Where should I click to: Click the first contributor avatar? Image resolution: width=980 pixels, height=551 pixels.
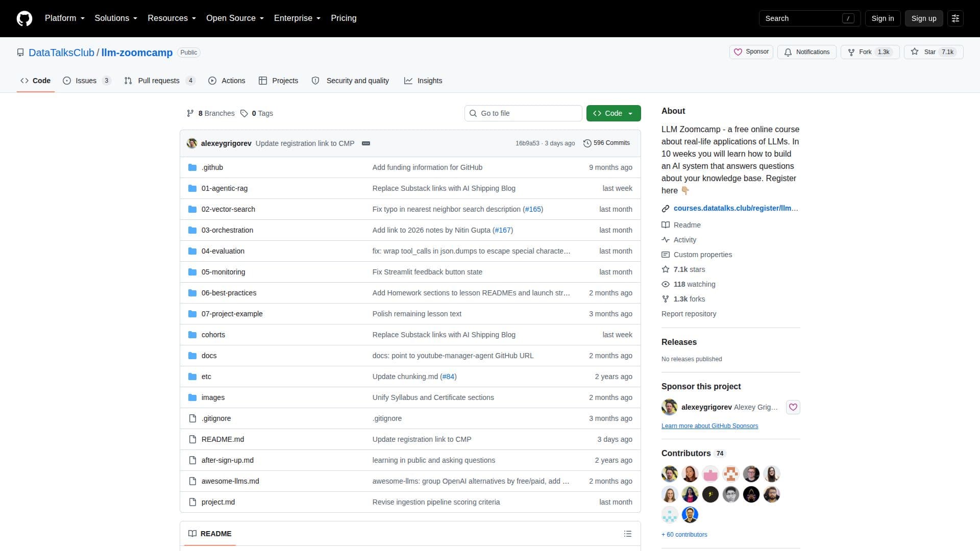click(x=670, y=474)
